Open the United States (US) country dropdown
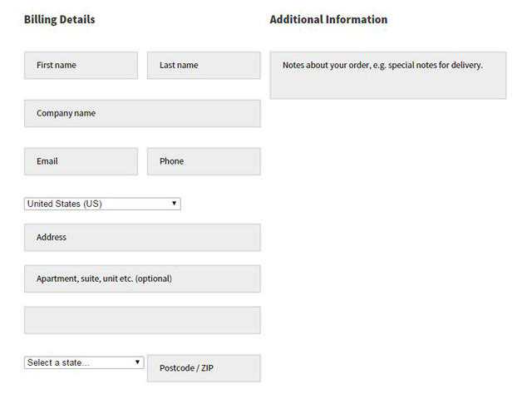Image resolution: width=532 pixels, height=399 pixels. 102,204
